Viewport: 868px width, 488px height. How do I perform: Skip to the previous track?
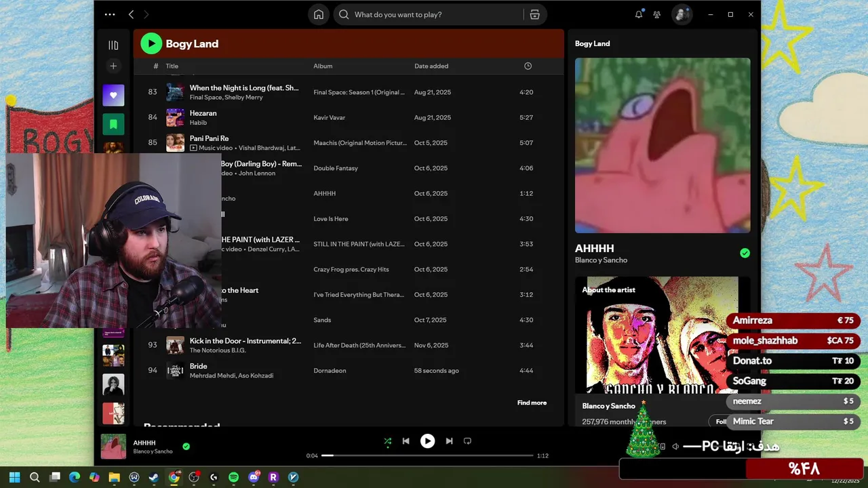406,441
